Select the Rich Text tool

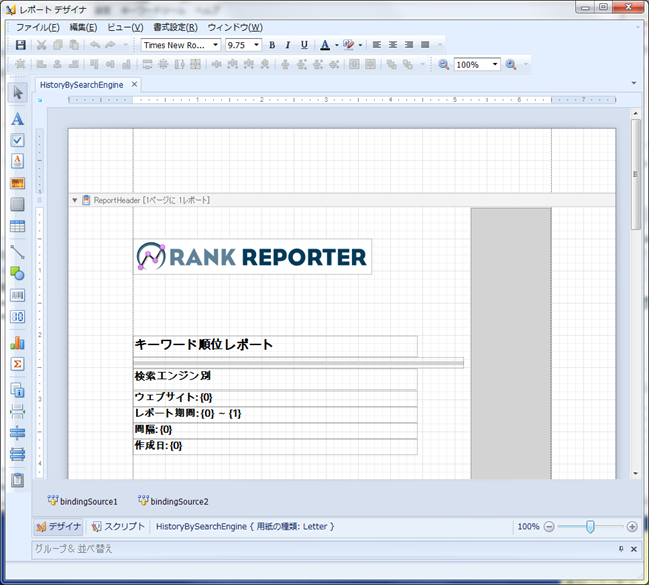click(17, 161)
